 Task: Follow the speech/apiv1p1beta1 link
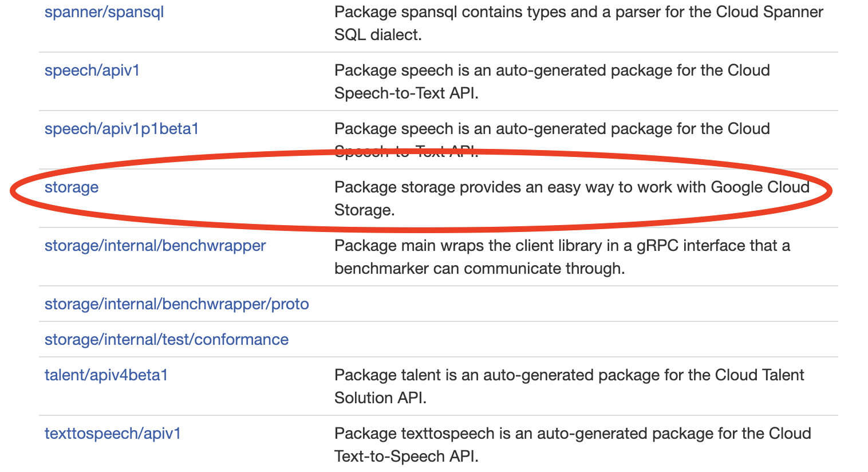click(121, 129)
